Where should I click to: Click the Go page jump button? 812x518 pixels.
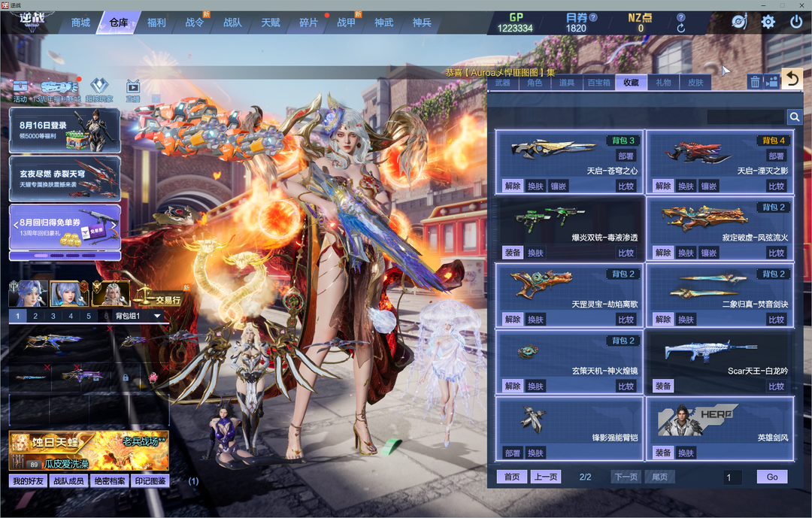coord(772,477)
